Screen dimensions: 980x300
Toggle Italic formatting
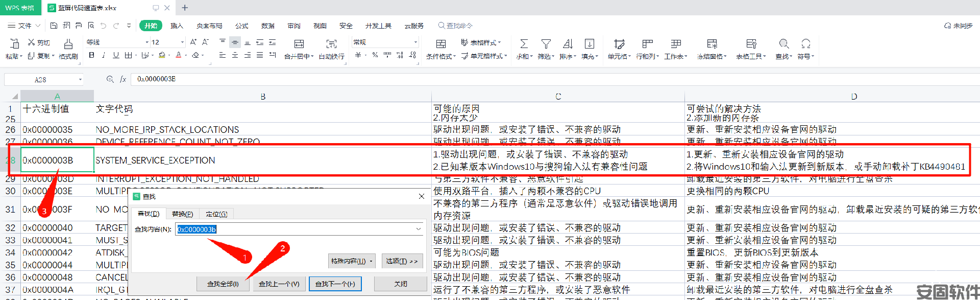click(x=104, y=55)
